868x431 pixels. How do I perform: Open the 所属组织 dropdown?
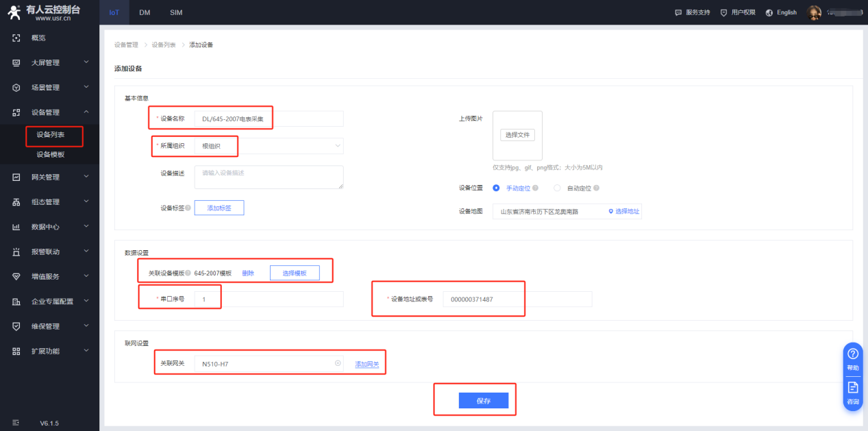click(269, 146)
